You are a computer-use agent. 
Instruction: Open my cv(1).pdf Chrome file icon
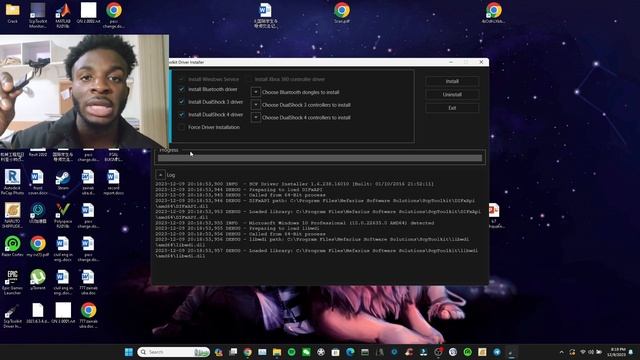[38, 247]
